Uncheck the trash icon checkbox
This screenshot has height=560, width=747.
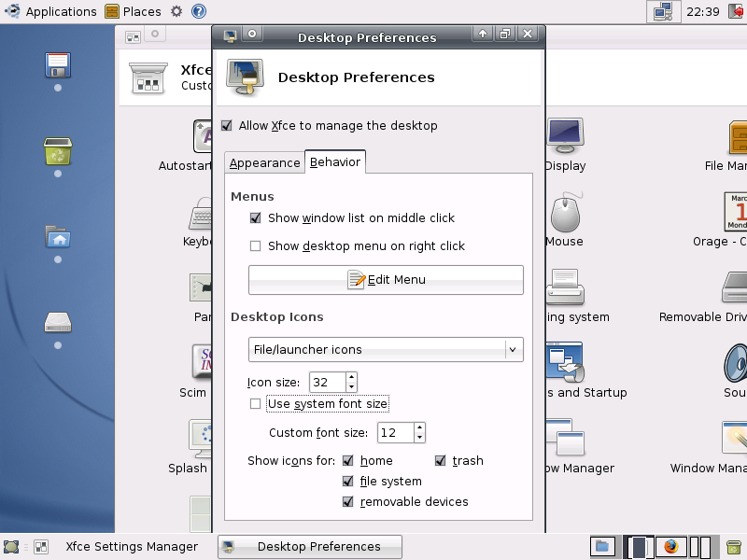pyautogui.click(x=441, y=461)
